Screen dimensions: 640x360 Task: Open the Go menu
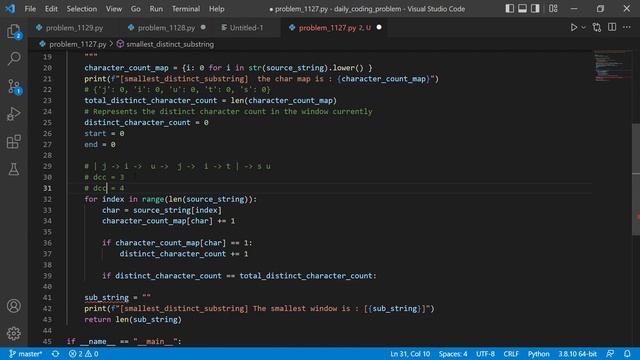[136, 9]
